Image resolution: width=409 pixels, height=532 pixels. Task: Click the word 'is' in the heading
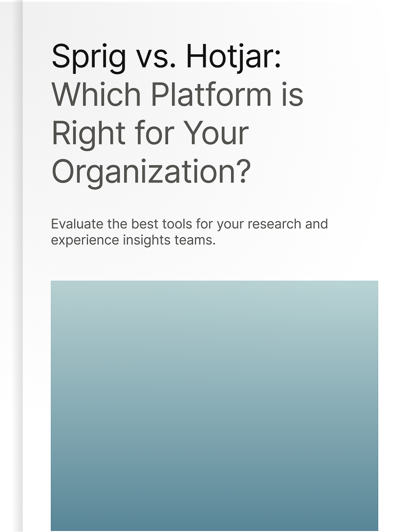[x=292, y=94]
